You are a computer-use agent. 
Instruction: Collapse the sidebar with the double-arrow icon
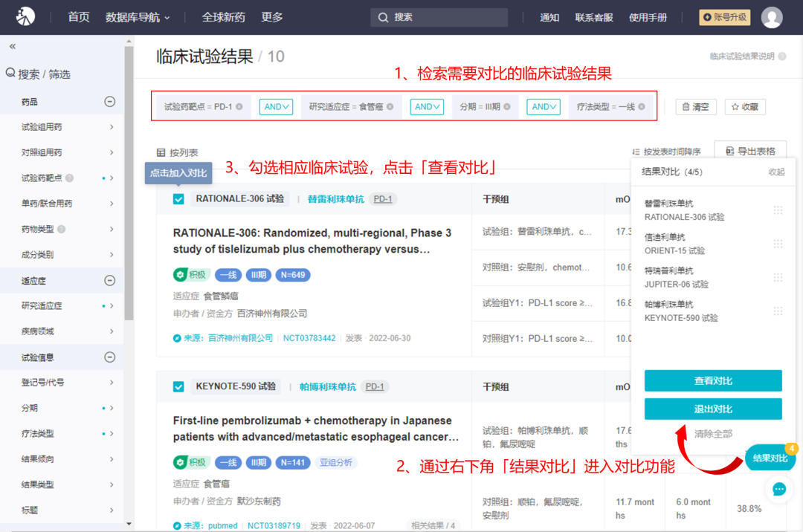pos(13,47)
